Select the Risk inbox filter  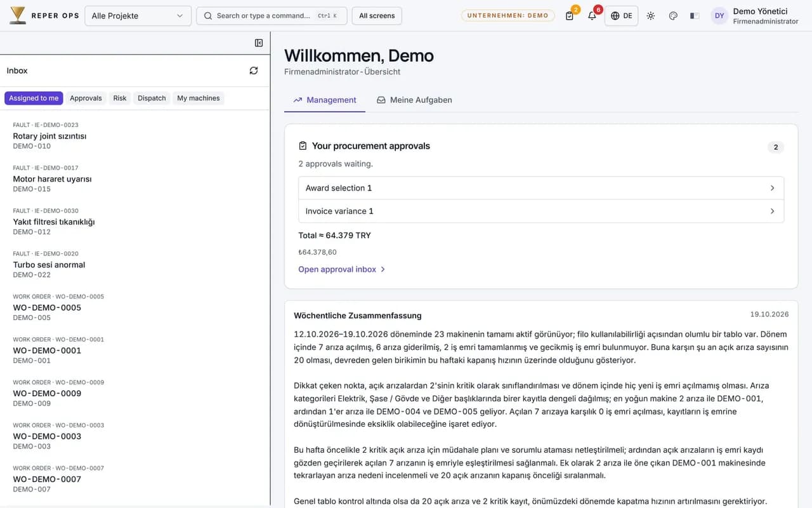(120, 98)
